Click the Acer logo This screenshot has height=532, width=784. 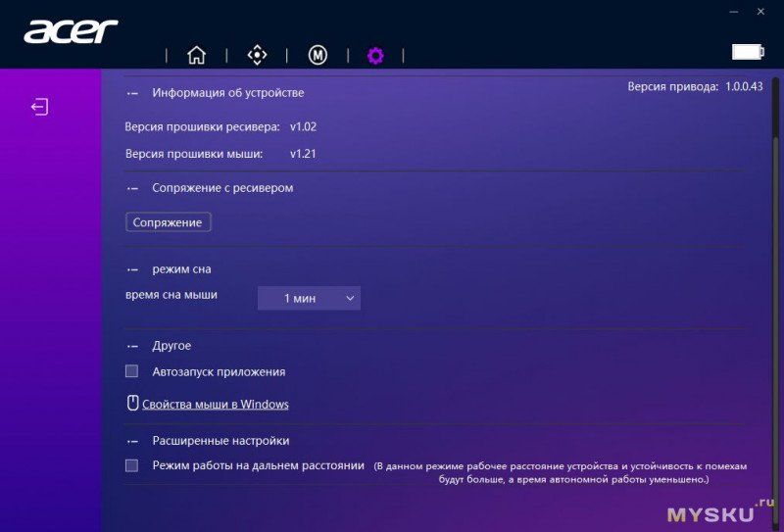(71, 31)
